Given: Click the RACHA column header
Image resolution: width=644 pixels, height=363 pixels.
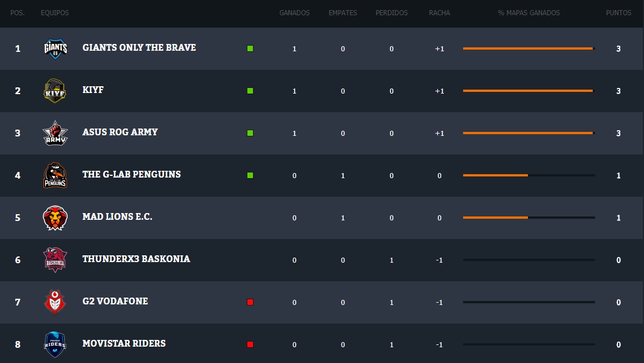Looking at the screenshot, I should (x=439, y=13).
